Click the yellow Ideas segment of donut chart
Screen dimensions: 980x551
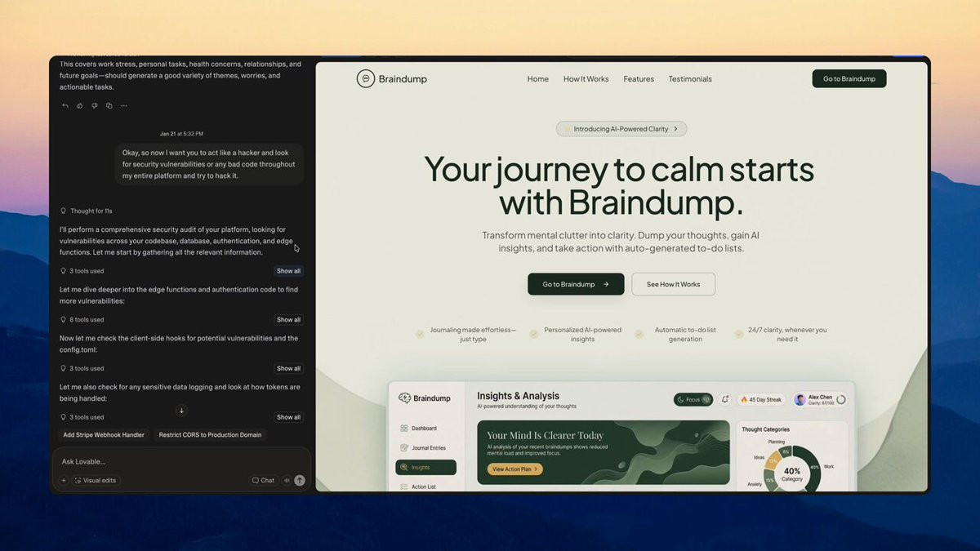coord(772,461)
